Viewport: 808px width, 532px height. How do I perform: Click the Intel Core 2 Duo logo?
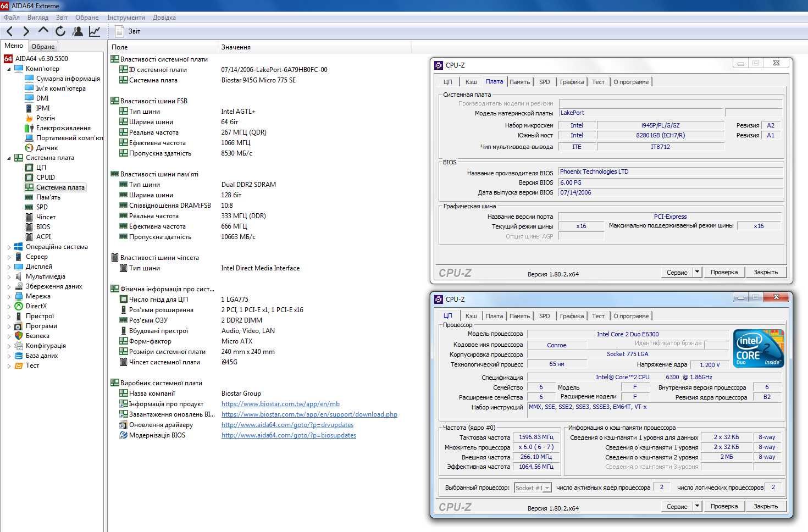tap(759, 348)
